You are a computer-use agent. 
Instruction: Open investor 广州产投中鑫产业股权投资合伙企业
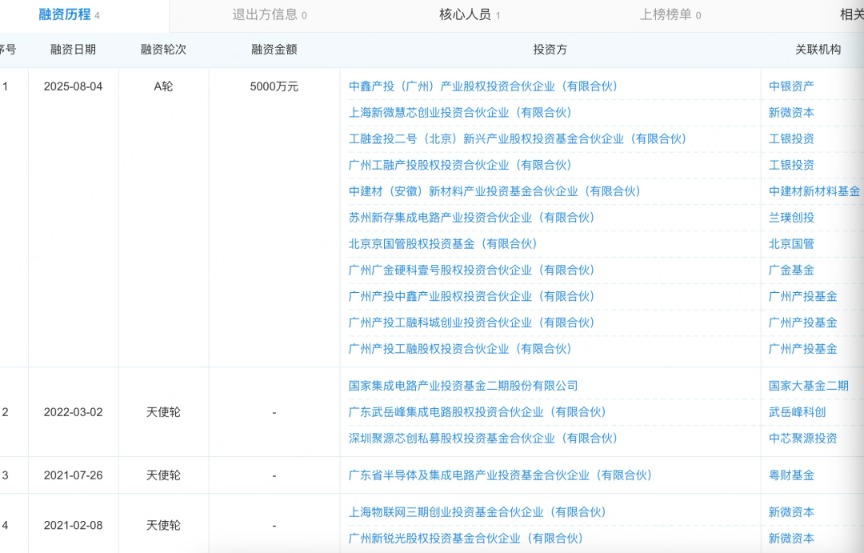(472, 296)
